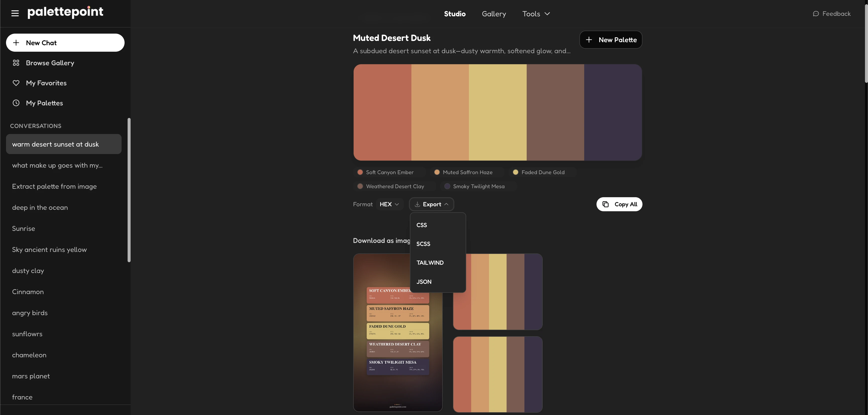Click the sidebar conversations scrollbar
Screen dimensions: 868x415
point(129,190)
